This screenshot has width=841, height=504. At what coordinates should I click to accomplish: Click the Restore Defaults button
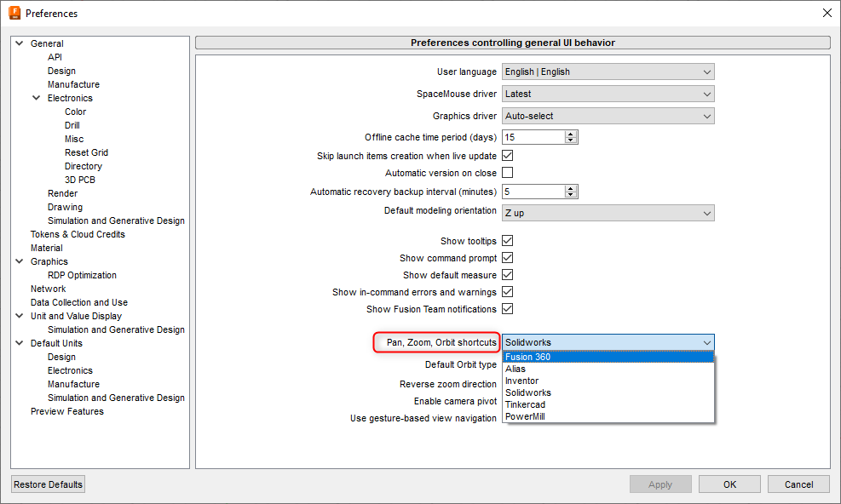tap(47, 484)
